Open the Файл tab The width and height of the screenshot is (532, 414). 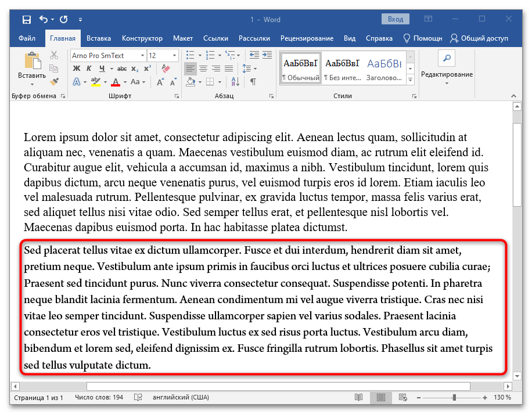[x=27, y=38]
